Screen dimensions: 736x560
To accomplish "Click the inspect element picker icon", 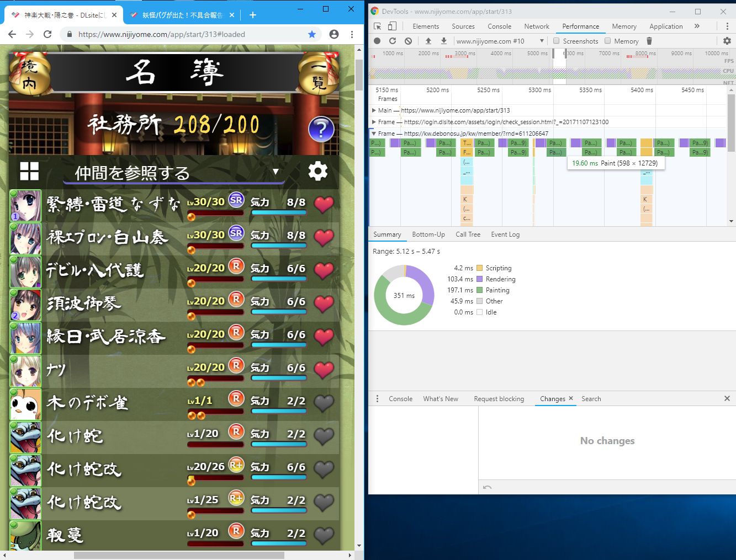I will click(x=378, y=26).
